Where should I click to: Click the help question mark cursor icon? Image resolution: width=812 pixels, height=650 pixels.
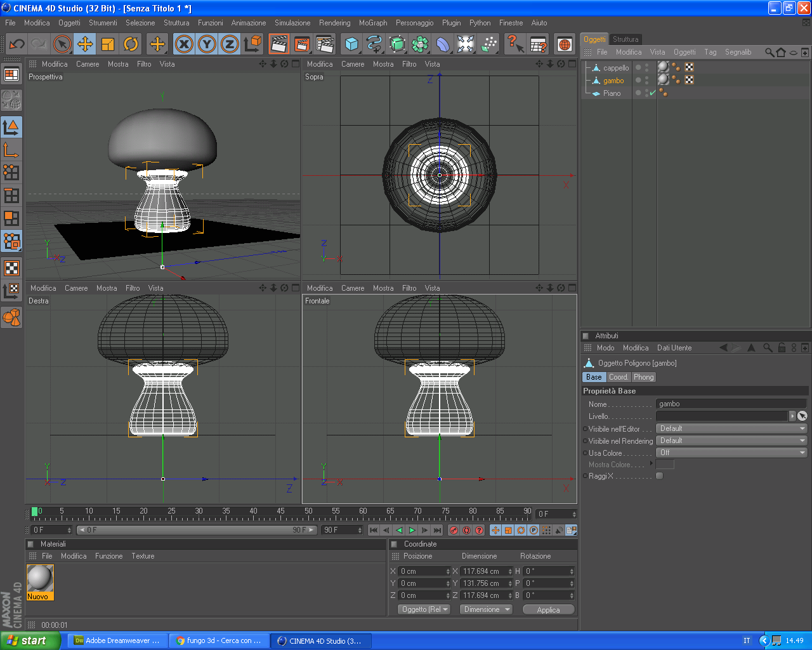514,44
